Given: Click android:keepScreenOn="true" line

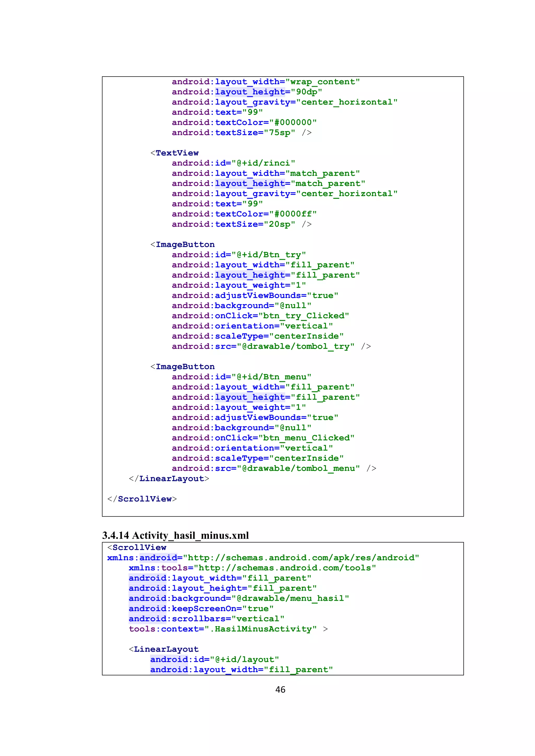Looking at the screenshot, I should [201, 608].
